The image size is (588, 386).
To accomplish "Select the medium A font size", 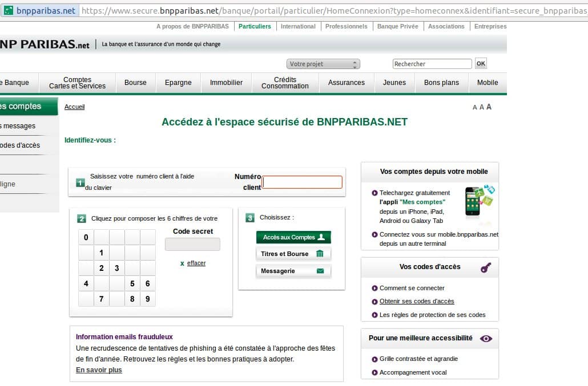I will click(x=481, y=107).
